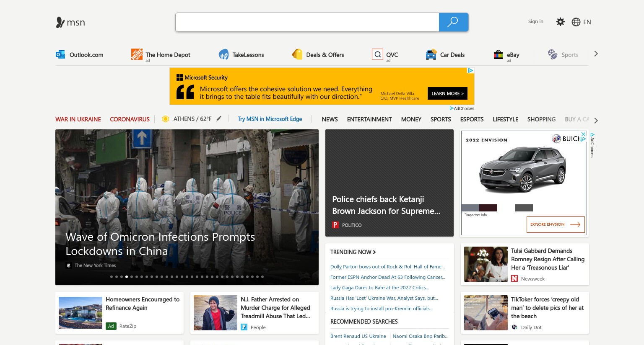Select the highlighted fourth carousel dot
The height and width of the screenshot is (345, 644).
pos(127,277)
